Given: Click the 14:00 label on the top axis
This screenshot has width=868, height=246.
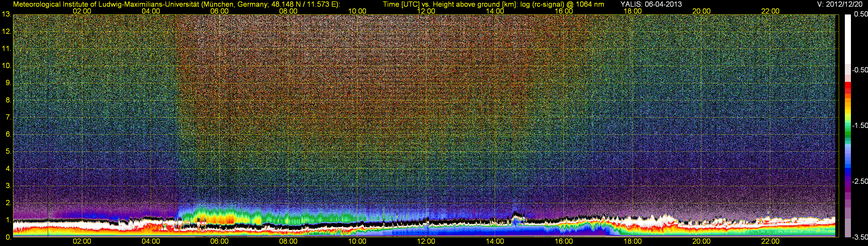Looking at the screenshot, I should click(x=495, y=11).
